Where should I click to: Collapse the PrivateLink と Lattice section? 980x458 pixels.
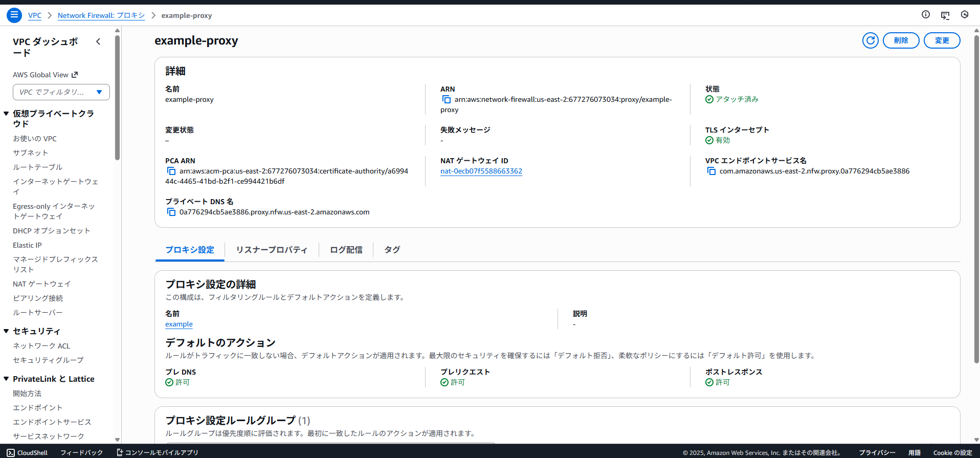pos(6,379)
